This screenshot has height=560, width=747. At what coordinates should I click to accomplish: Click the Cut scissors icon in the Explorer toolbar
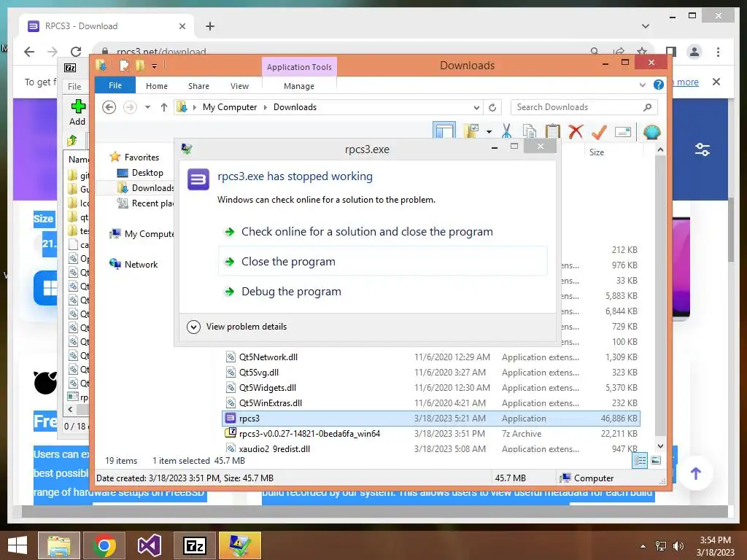tap(506, 131)
